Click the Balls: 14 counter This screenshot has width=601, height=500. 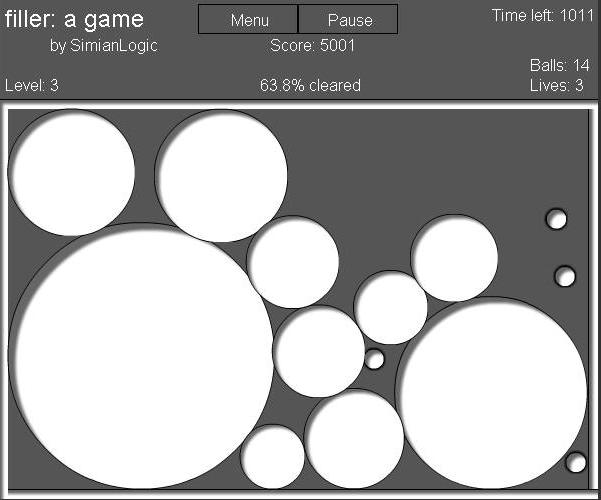pos(560,66)
